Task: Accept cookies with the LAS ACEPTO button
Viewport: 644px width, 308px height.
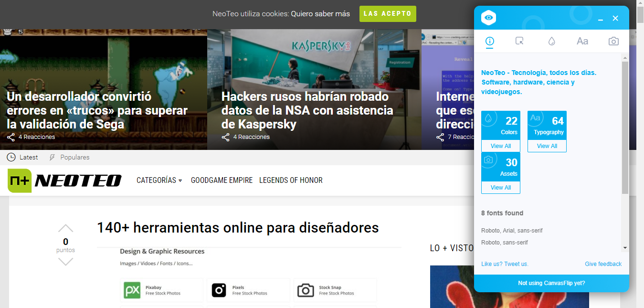Action: 388,14
